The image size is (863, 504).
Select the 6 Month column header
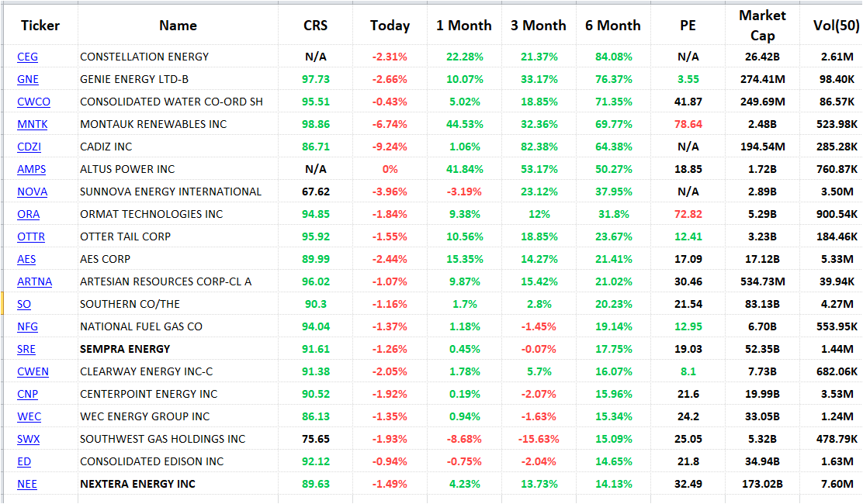pyautogui.click(x=612, y=26)
